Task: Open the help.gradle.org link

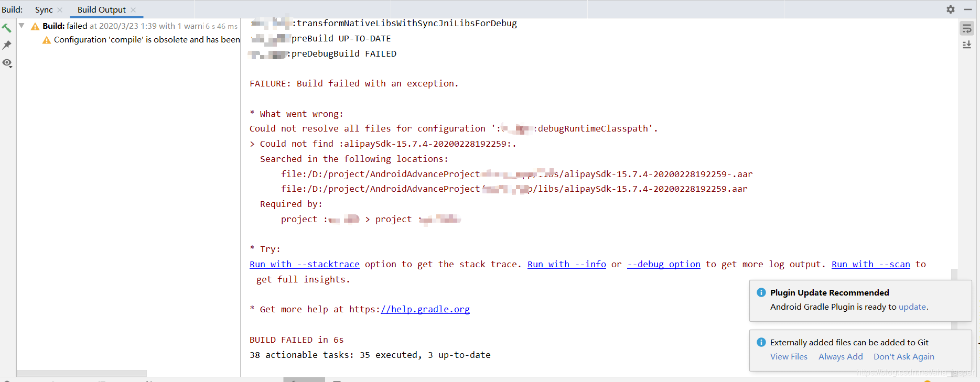Action: pyautogui.click(x=425, y=309)
